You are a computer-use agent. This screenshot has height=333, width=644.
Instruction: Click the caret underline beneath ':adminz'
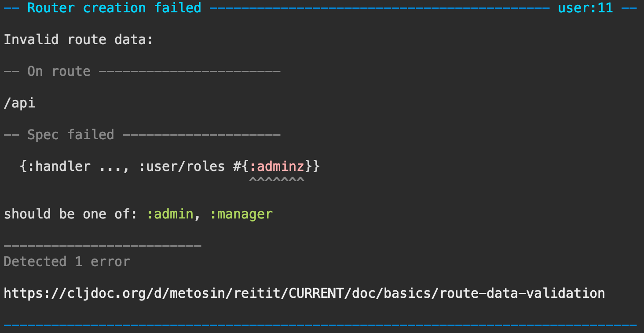pos(277,180)
